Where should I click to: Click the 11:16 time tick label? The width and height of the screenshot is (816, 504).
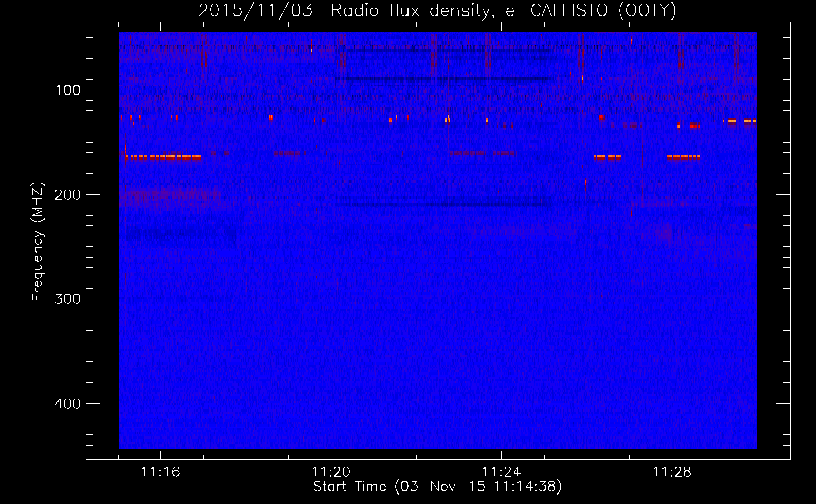tap(160, 472)
